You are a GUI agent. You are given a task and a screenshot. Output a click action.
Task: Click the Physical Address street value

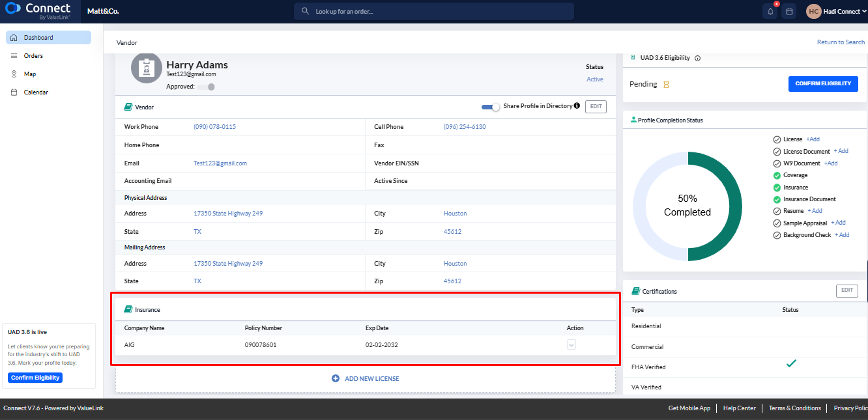(228, 214)
